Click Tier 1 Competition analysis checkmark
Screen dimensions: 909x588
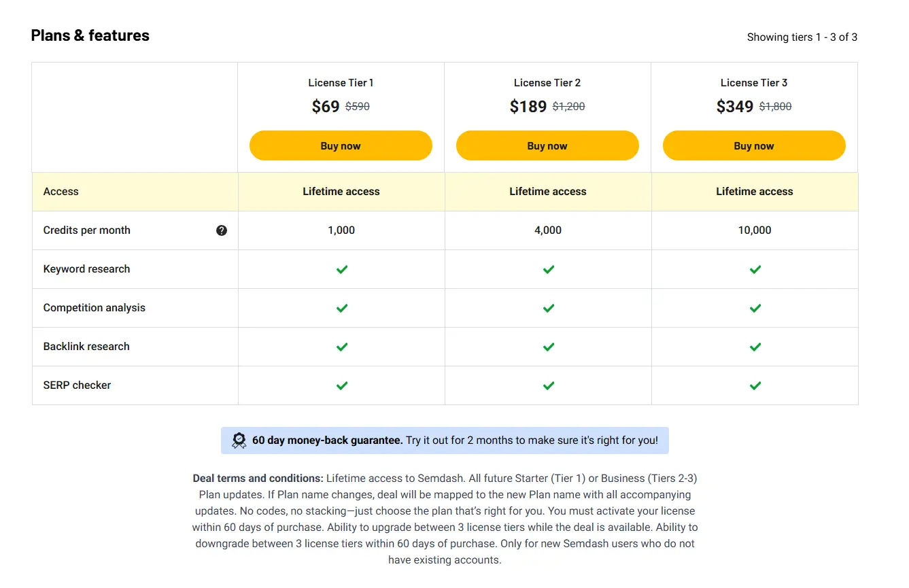(x=342, y=308)
